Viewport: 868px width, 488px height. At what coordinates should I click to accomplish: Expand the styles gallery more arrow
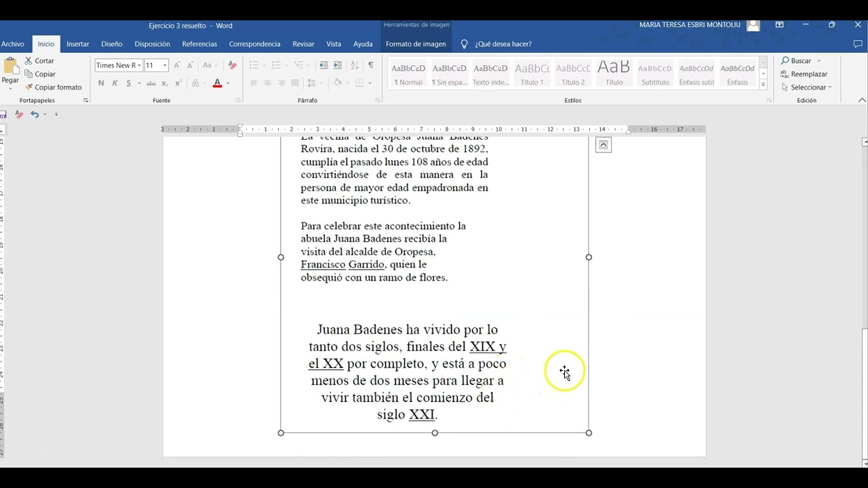pos(763,85)
